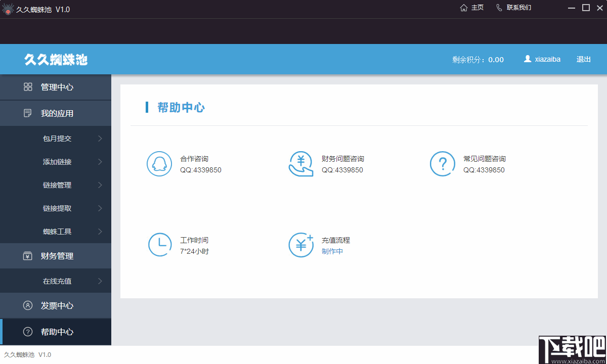Click the 合作咨询 label
The image size is (607, 364).
(x=194, y=159)
